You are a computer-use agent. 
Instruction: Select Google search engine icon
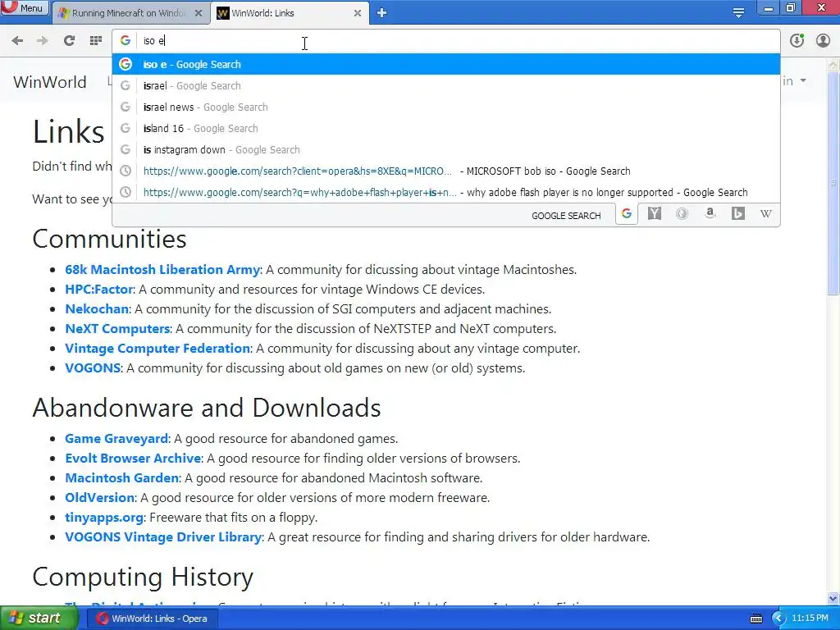coord(626,214)
